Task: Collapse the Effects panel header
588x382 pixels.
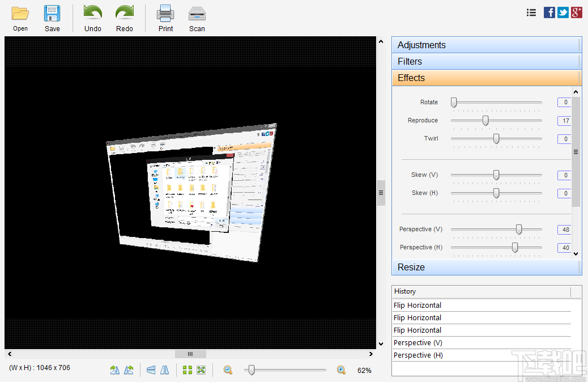Action: point(487,78)
